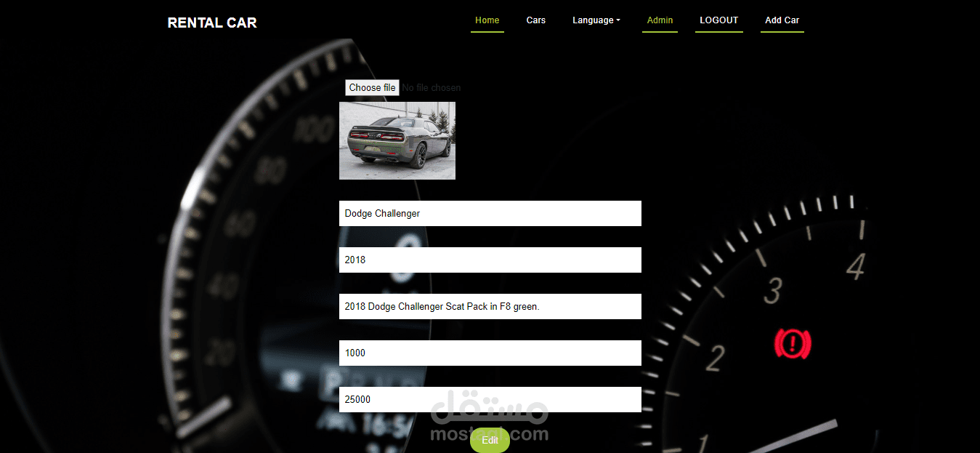Viewport: 980px width, 453px height.
Task: Click the 'No file chosen' text
Action: (432, 88)
